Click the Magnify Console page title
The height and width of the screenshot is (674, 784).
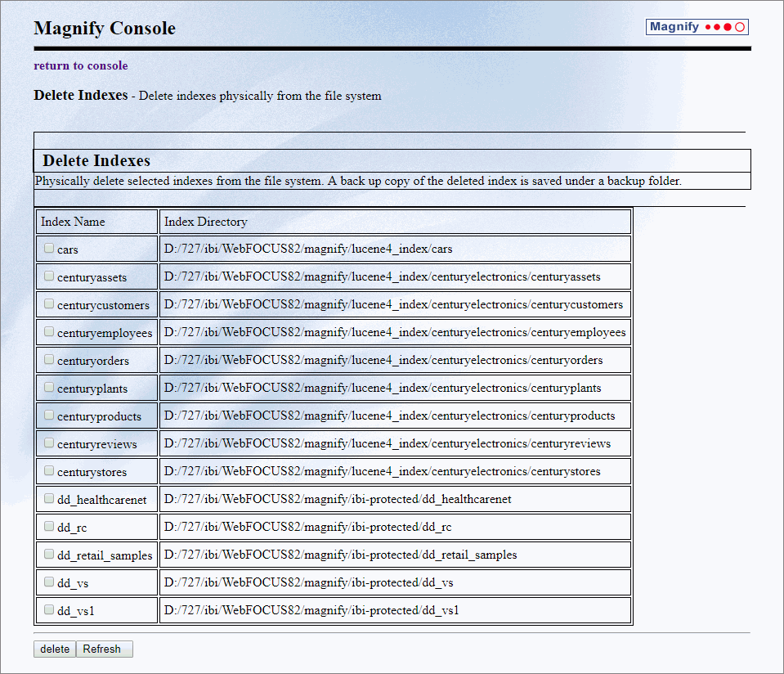(105, 28)
